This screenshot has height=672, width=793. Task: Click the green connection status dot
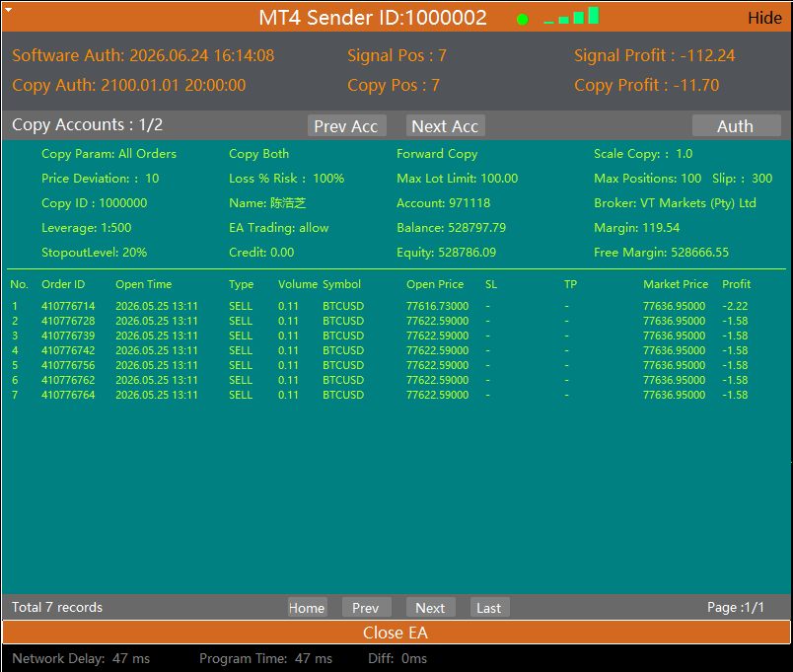tap(523, 19)
